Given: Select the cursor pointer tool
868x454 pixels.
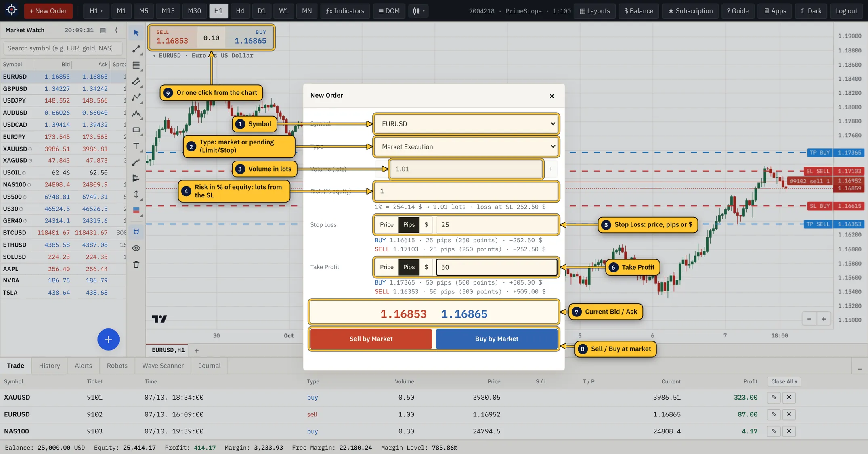Looking at the screenshot, I should click(136, 33).
